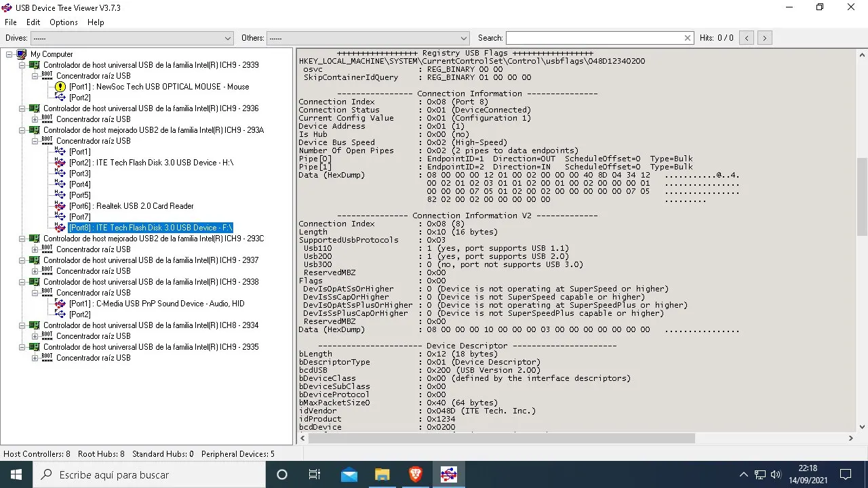Collapse the root hub under controller 2939
Viewport: 868px width, 488px height.
pyautogui.click(x=35, y=76)
